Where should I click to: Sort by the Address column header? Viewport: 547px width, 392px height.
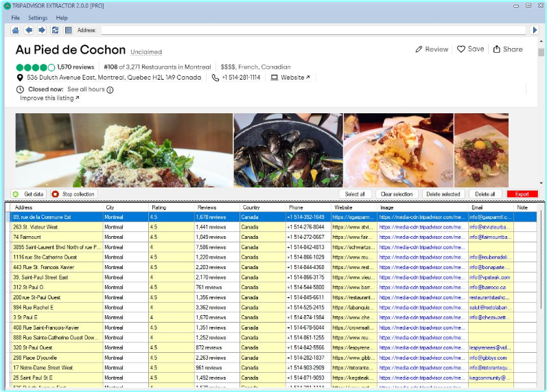(x=56, y=207)
